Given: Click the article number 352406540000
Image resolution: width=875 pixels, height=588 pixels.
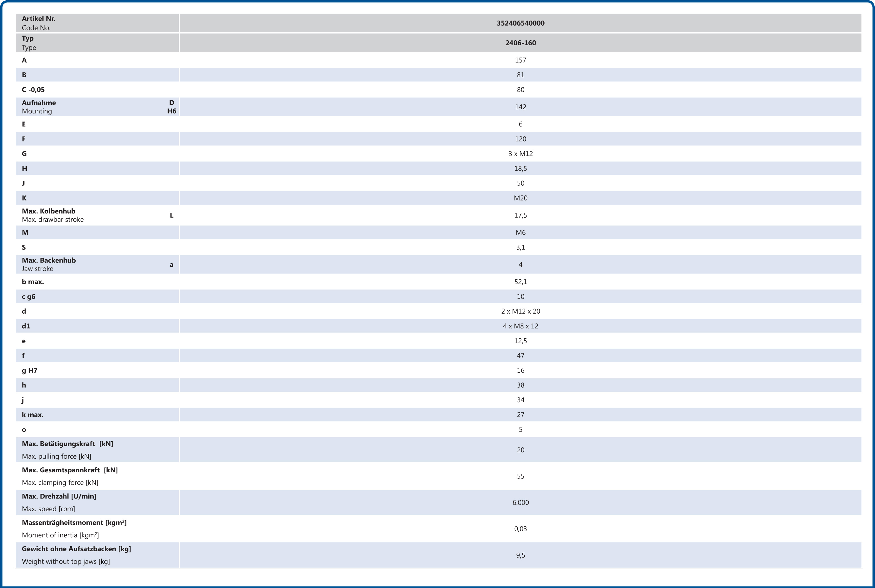Looking at the screenshot, I should pos(520,23).
